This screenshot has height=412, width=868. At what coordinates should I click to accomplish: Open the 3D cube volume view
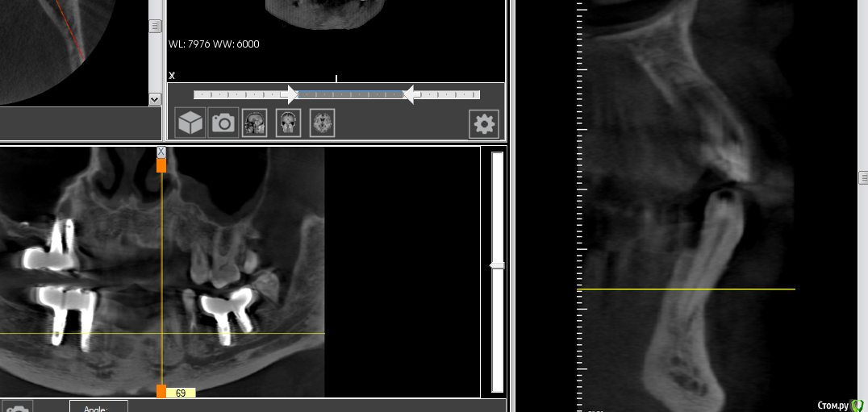click(x=190, y=123)
